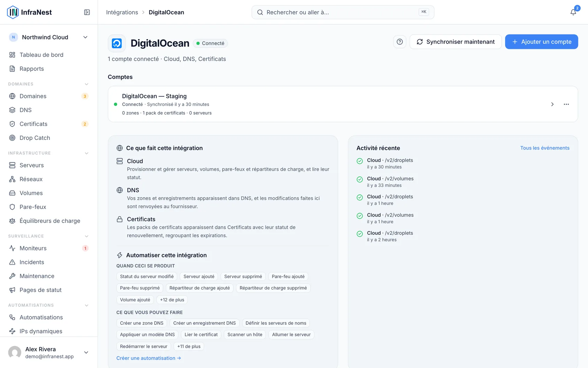Click Créer une automatisation link

149,358
